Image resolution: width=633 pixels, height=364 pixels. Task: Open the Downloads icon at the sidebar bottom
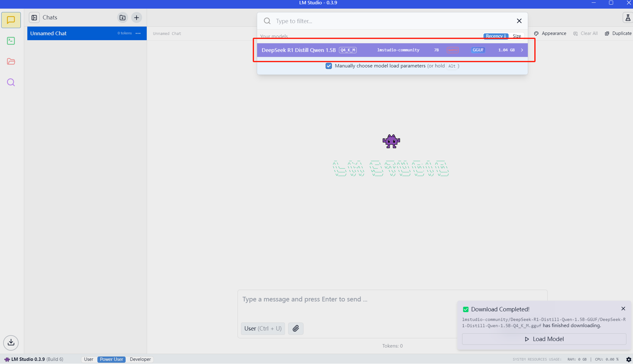coord(11,342)
